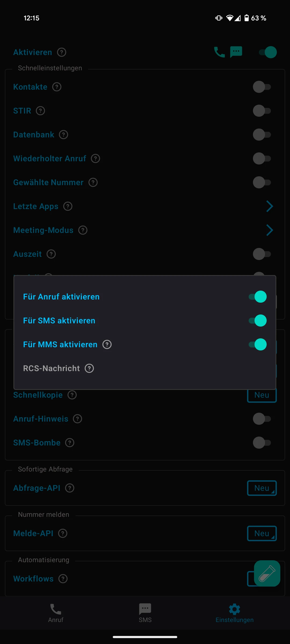The image size is (290, 644).
Task: Disable the Für SMS aktivieren switch
Action: (x=258, y=320)
